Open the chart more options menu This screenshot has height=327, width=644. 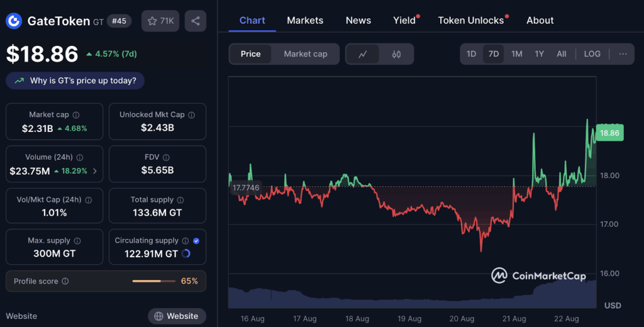[623, 54]
